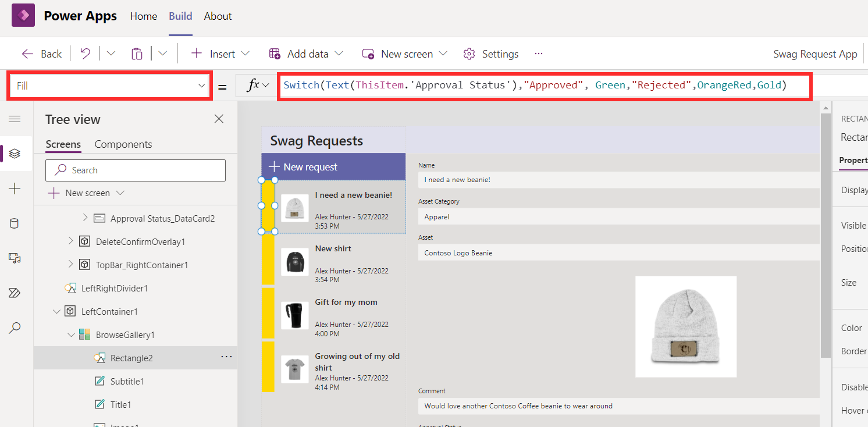Switch to the Components tab
This screenshot has height=427, width=868.
coord(123,144)
